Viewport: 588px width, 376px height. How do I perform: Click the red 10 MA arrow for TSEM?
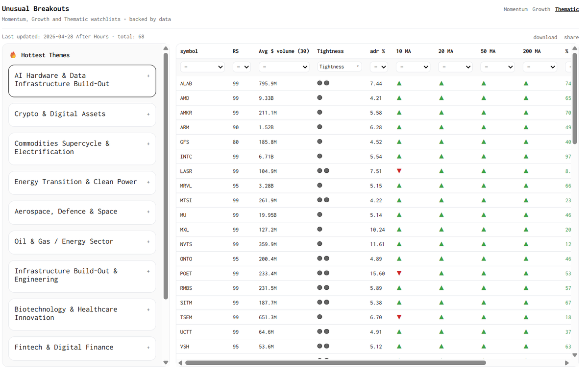click(399, 317)
